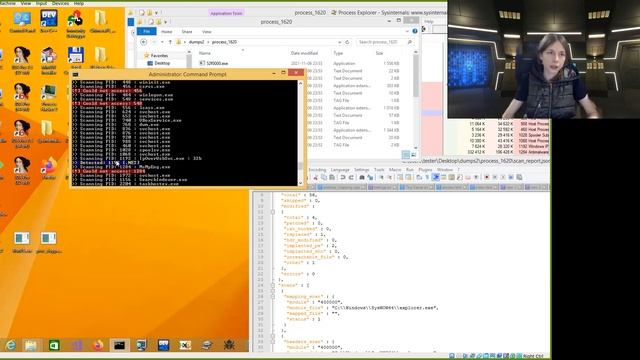This screenshot has width=640, height=360.
Task: Expand the Explorer address bar history dropdown
Action: [339, 42]
